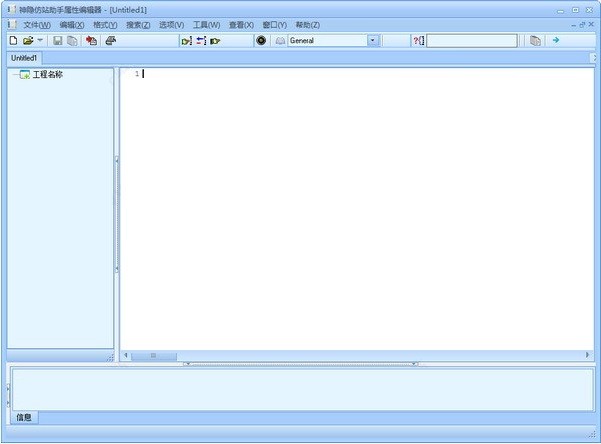Click the editor scrollbar right arrow
This screenshot has width=601, height=444.
pyautogui.click(x=587, y=355)
